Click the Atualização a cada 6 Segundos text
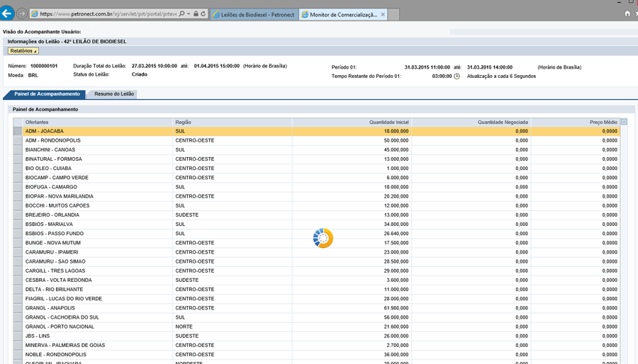 click(501, 76)
